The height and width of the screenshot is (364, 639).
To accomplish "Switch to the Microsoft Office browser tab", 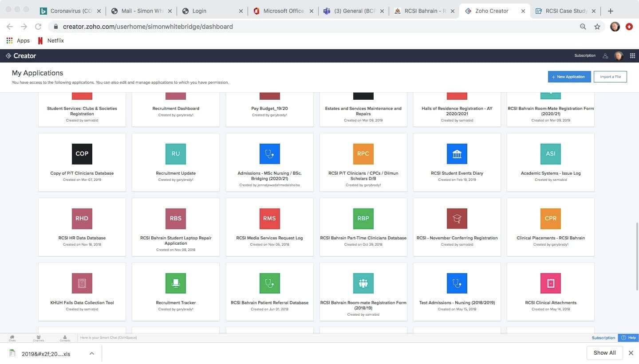I will (x=284, y=11).
